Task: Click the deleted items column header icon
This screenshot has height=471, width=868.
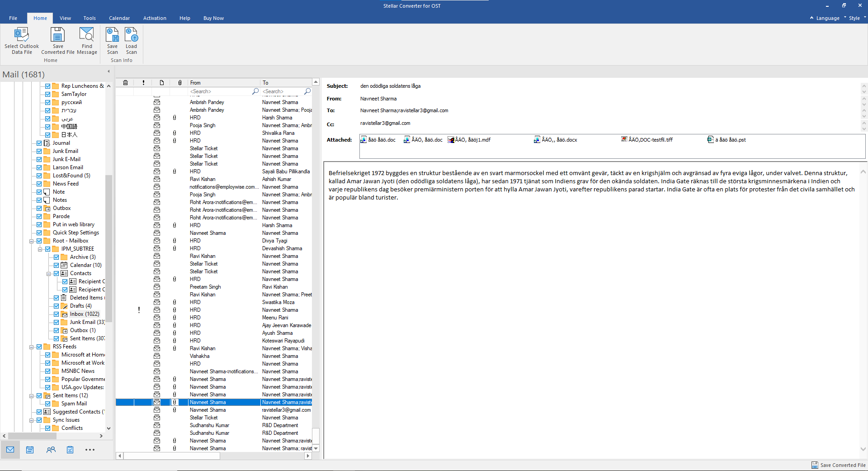Action: pos(125,83)
